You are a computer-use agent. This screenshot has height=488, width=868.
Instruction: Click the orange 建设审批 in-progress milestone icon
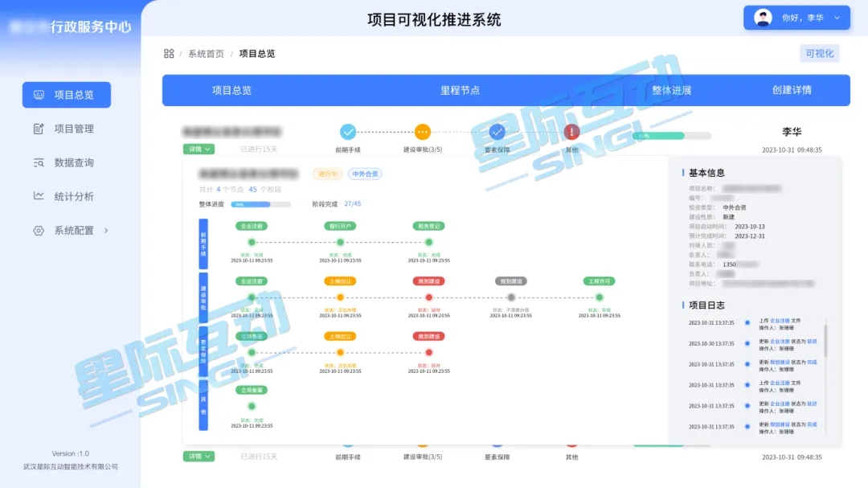coord(423,132)
